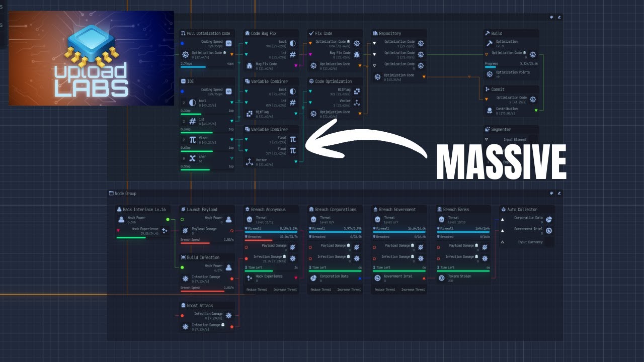This screenshot has height=362, width=644.
Task: Select the Fix Code checkmark title icon
Action: tap(312, 33)
